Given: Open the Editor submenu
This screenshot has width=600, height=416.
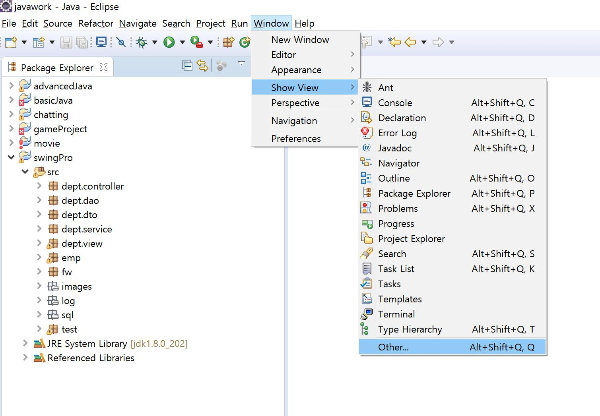Looking at the screenshot, I should 305,55.
